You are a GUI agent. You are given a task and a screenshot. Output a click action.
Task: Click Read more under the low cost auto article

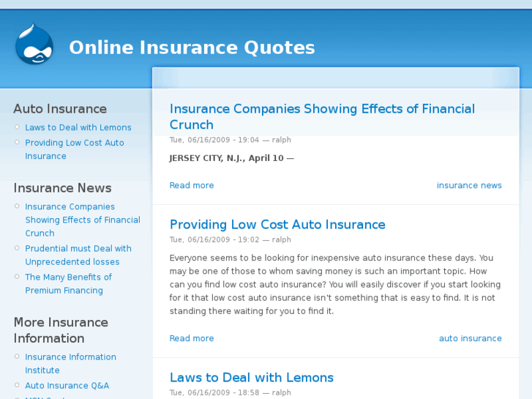(x=192, y=338)
